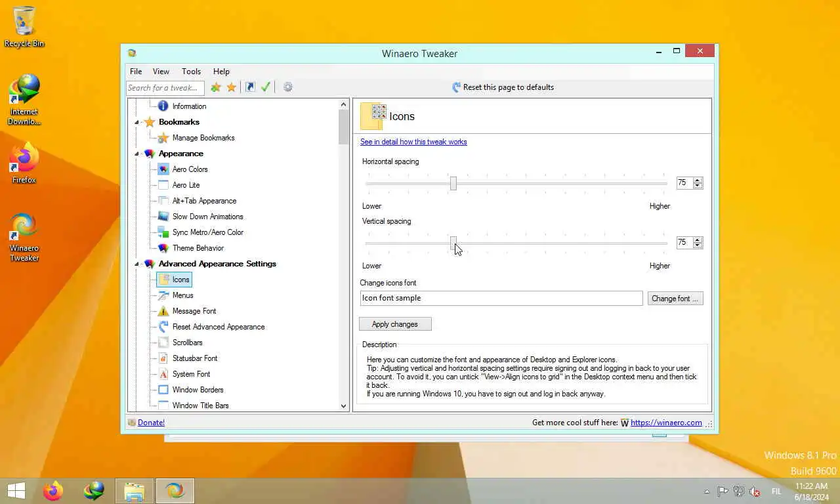Click the Recycle Bin desktop icon
The image size is (840, 504).
pos(24,27)
